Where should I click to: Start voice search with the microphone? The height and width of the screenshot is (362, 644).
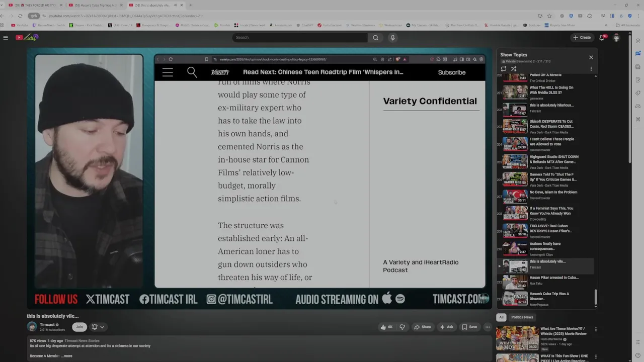click(393, 37)
